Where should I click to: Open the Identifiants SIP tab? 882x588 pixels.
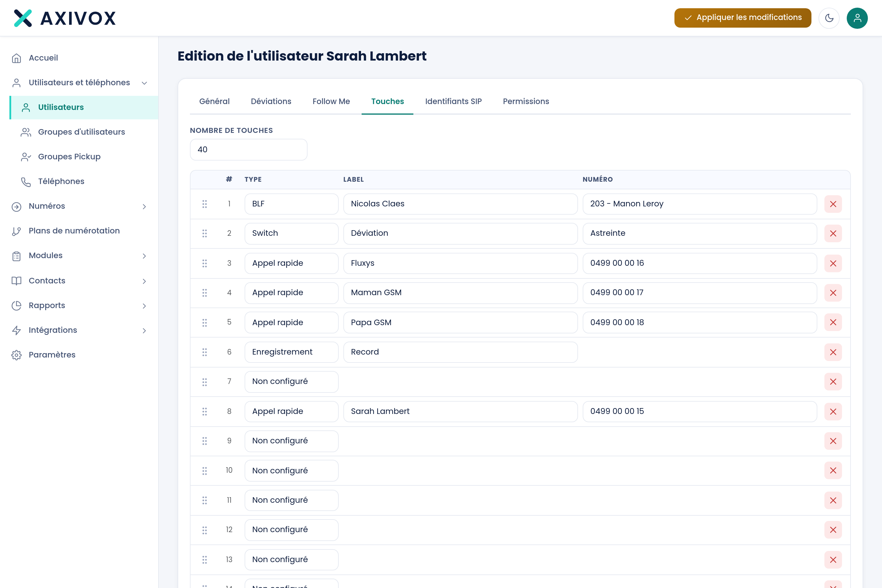click(x=453, y=101)
